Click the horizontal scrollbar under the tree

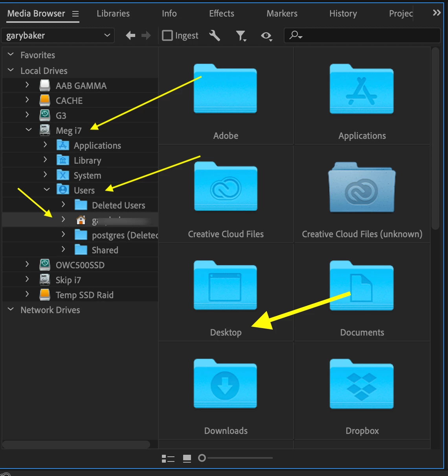[x=76, y=445]
